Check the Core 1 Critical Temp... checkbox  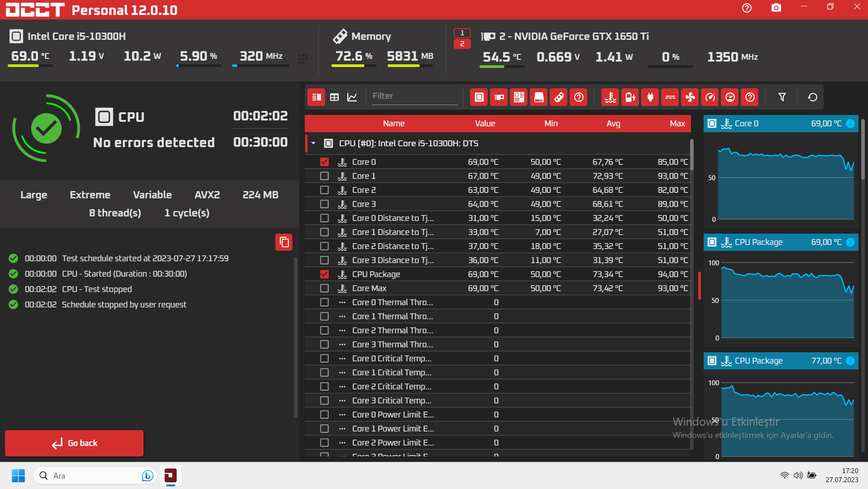click(324, 372)
